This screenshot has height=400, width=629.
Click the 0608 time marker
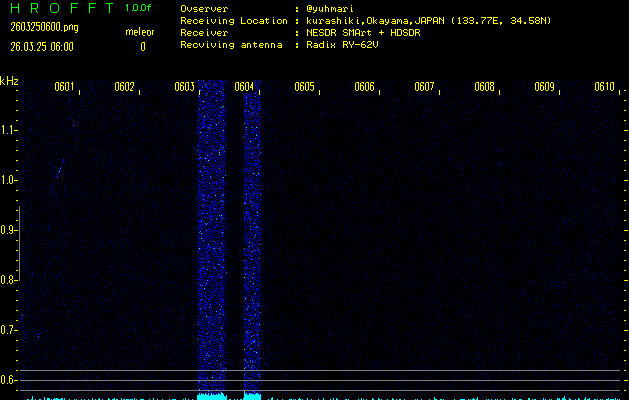(484, 87)
